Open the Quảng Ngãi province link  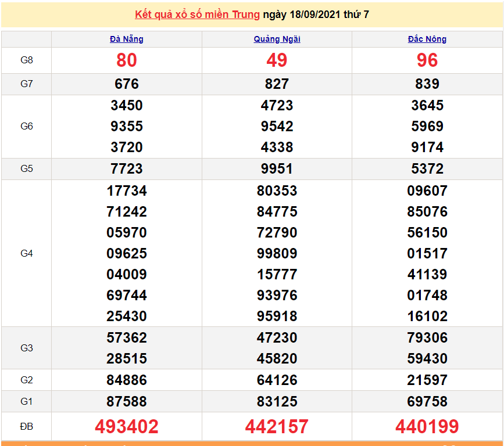tap(277, 39)
